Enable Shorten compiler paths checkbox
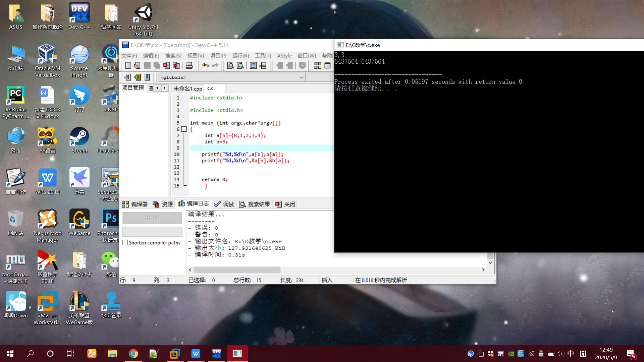 click(x=125, y=243)
